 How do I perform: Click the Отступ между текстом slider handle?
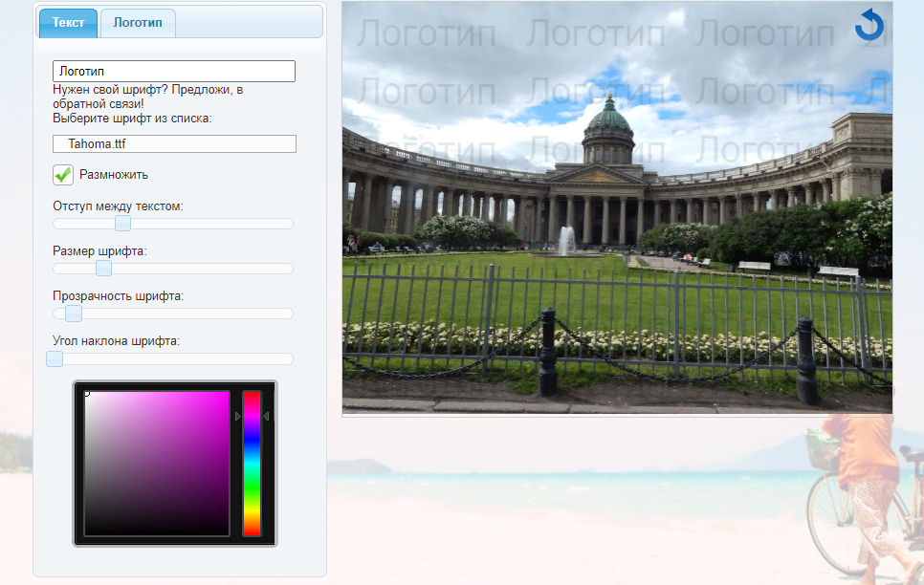click(122, 224)
